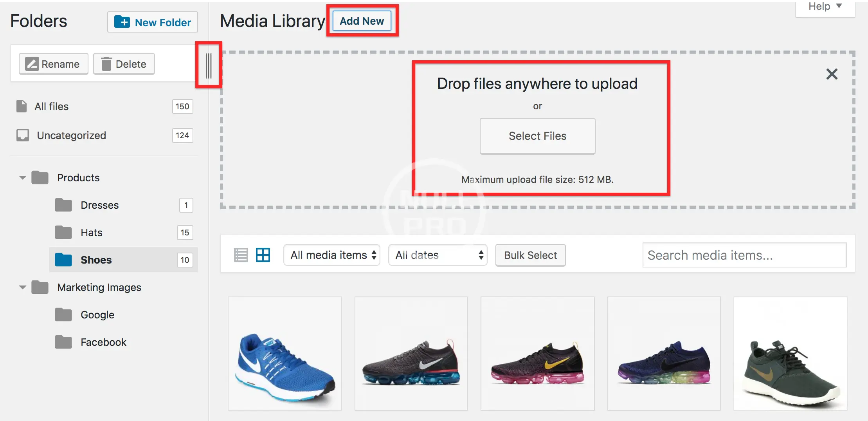Enable Bulk Select mode
The width and height of the screenshot is (868, 421).
pyautogui.click(x=530, y=255)
